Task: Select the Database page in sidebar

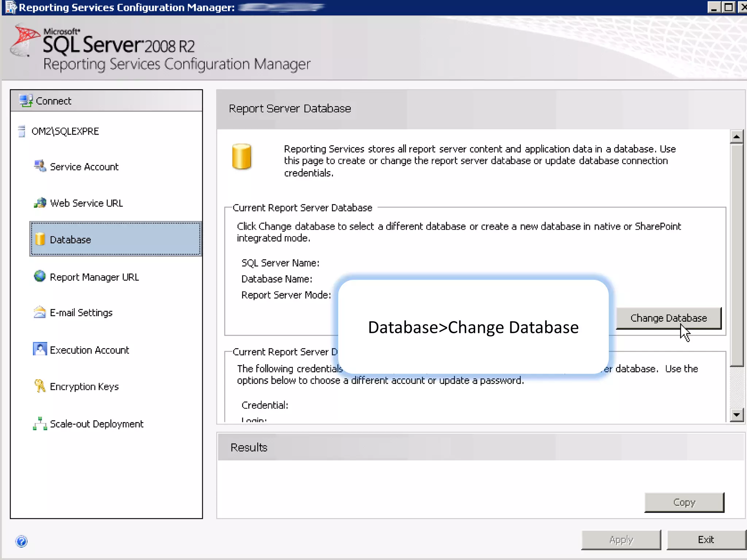Action: coord(116,239)
